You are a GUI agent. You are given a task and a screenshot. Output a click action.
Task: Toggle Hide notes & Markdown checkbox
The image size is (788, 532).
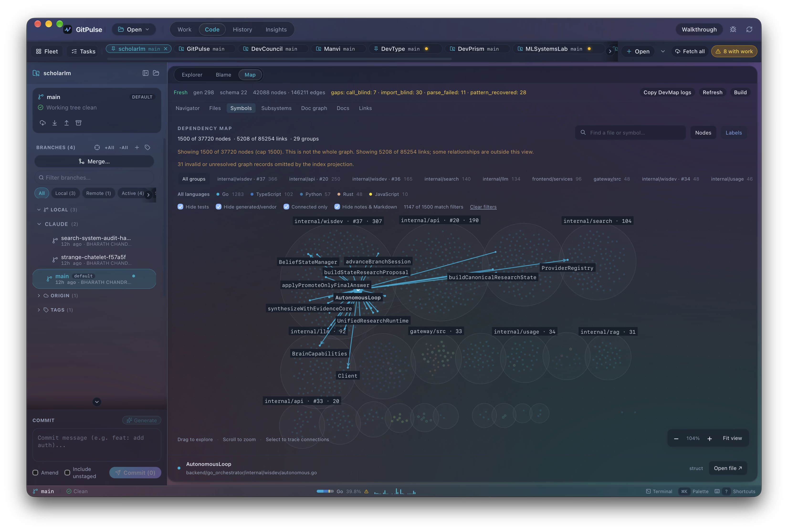pyautogui.click(x=337, y=207)
